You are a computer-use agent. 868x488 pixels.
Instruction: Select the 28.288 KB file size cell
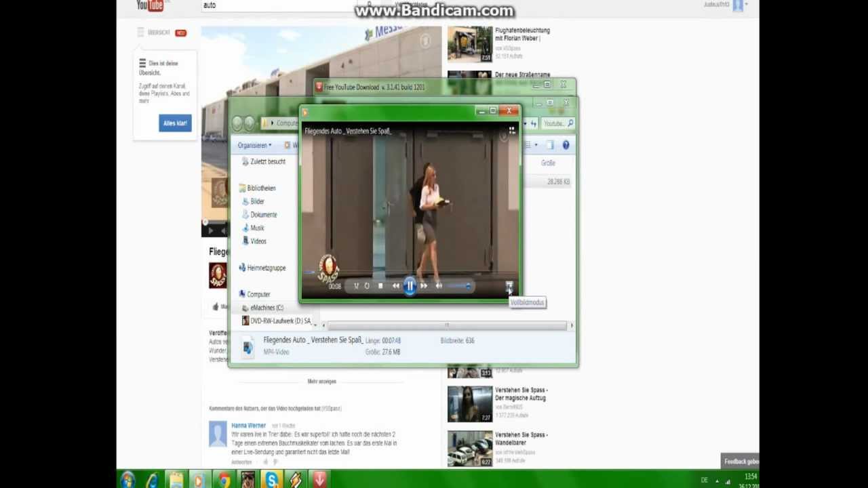point(558,182)
